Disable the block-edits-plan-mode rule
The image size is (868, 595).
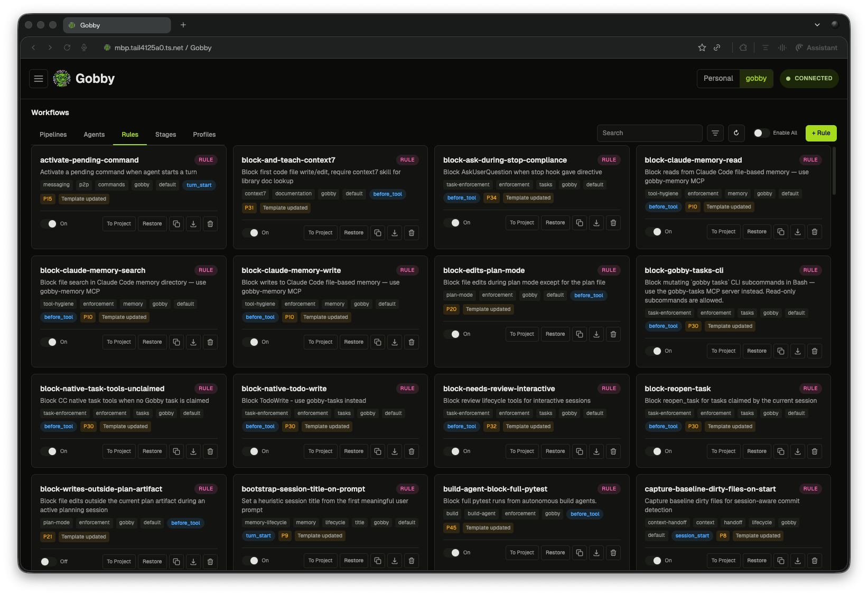point(452,334)
